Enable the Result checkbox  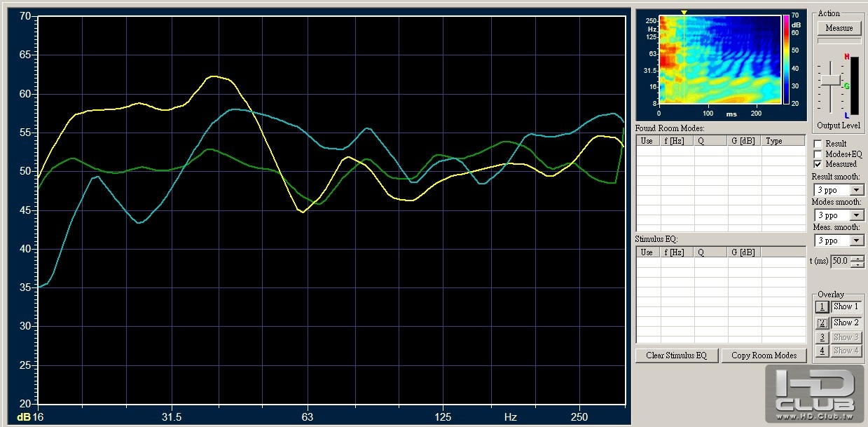(x=818, y=144)
